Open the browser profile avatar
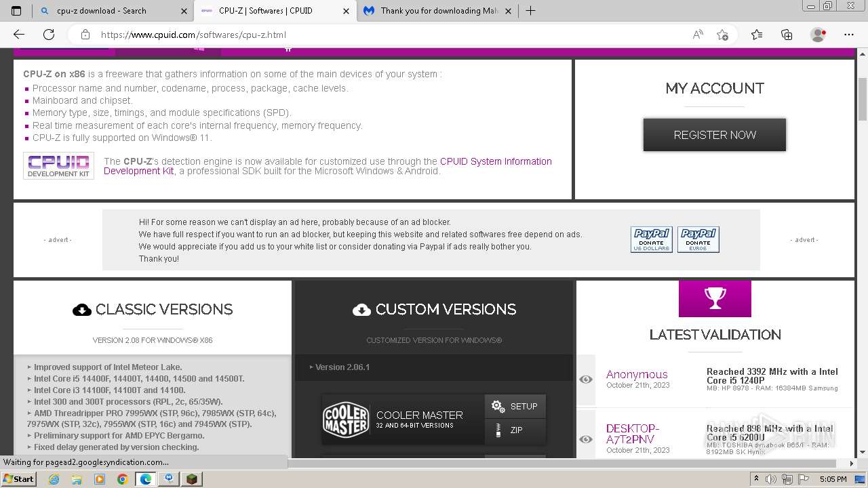Viewport: 868px width, 488px height. tap(818, 35)
